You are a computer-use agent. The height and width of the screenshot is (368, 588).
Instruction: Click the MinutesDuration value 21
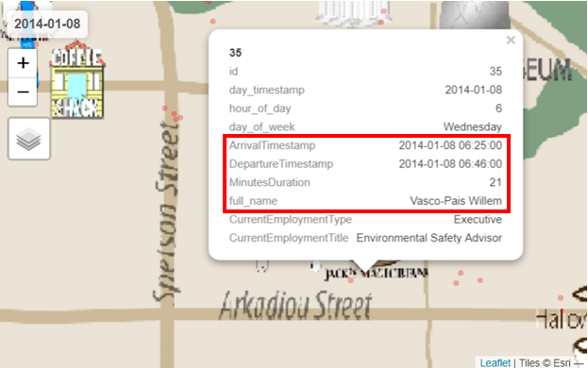[x=496, y=182]
